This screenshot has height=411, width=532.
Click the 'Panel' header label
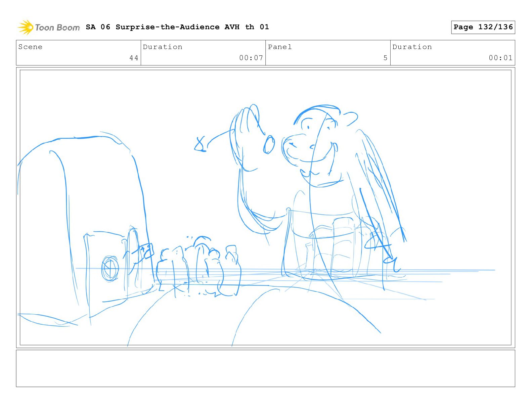[x=280, y=47]
